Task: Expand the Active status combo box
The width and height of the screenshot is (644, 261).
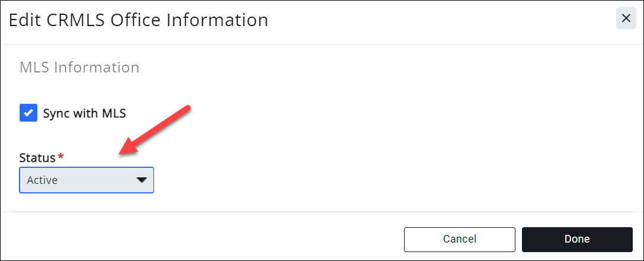Action: click(x=86, y=180)
